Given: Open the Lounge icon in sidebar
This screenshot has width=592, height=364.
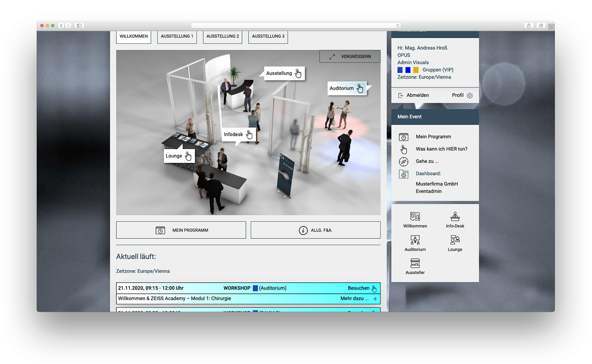Looking at the screenshot, I should [455, 240].
